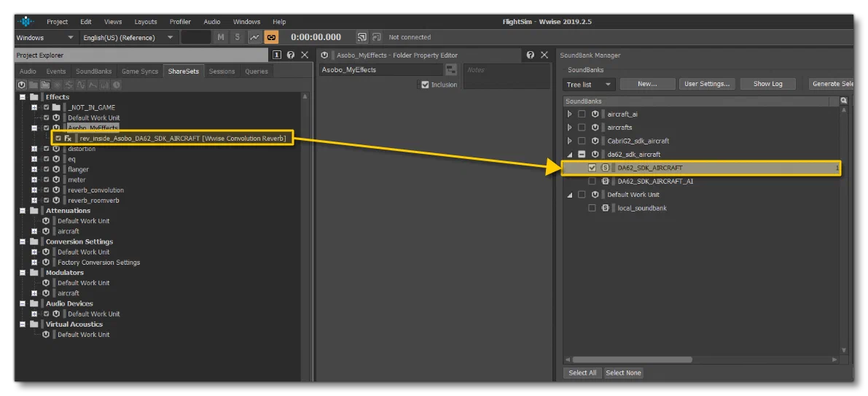Click the clock icon in Explorer toolbar
Screen dimensions: 868x396
117,85
